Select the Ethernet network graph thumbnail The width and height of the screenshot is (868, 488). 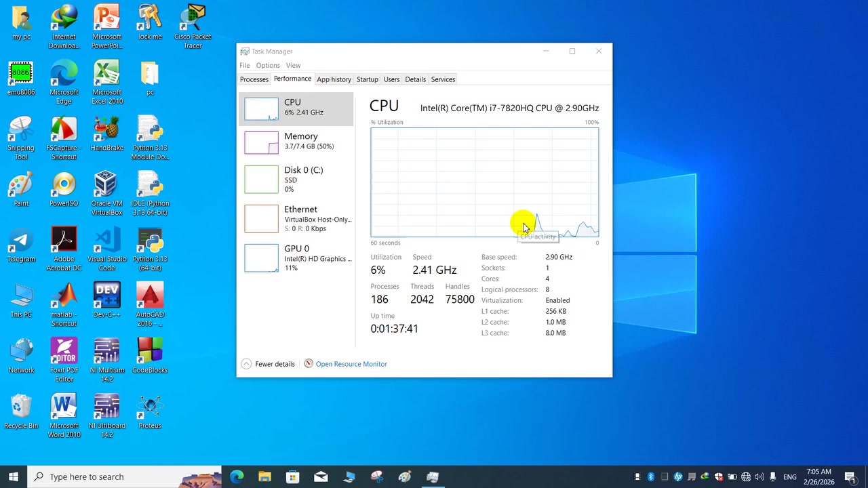coord(261,218)
